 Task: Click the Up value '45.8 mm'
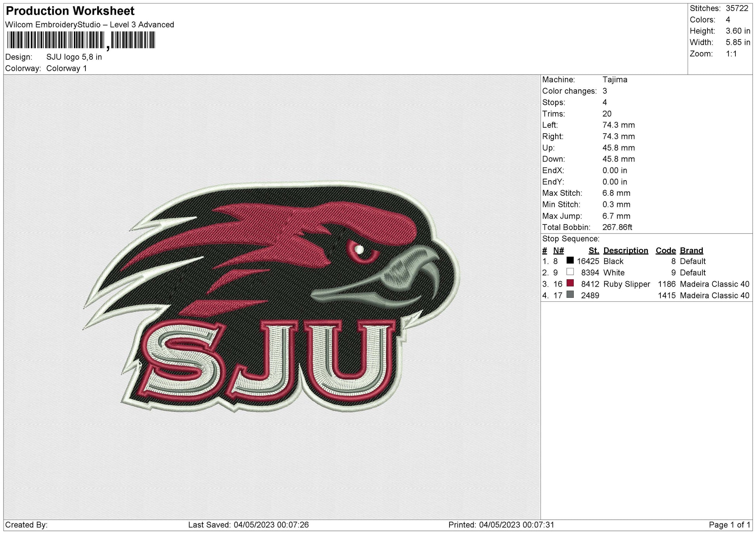[619, 148]
